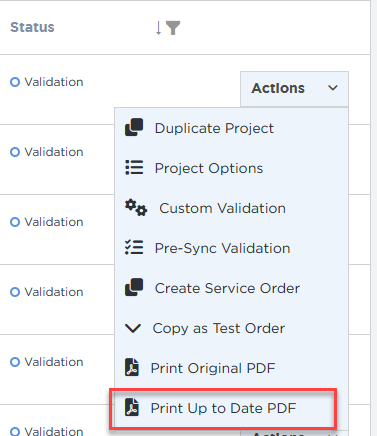377x436 pixels.
Task: Collapse the open Actions dropdown button
Action: pos(294,88)
